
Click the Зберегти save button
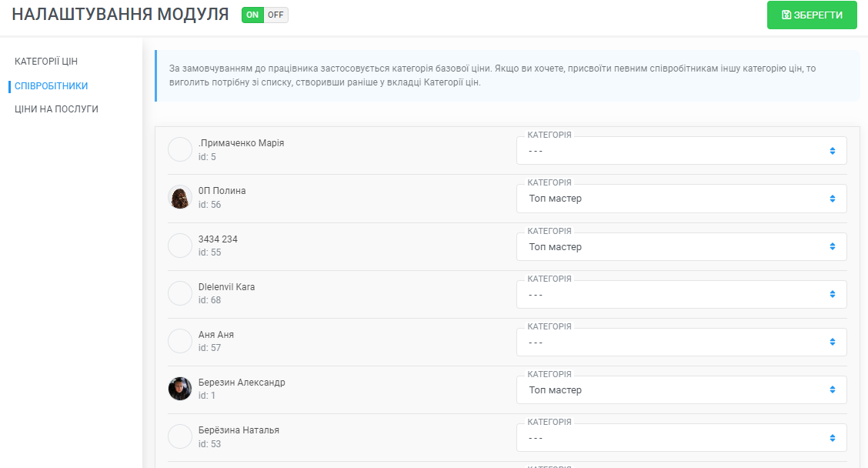click(812, 15)
